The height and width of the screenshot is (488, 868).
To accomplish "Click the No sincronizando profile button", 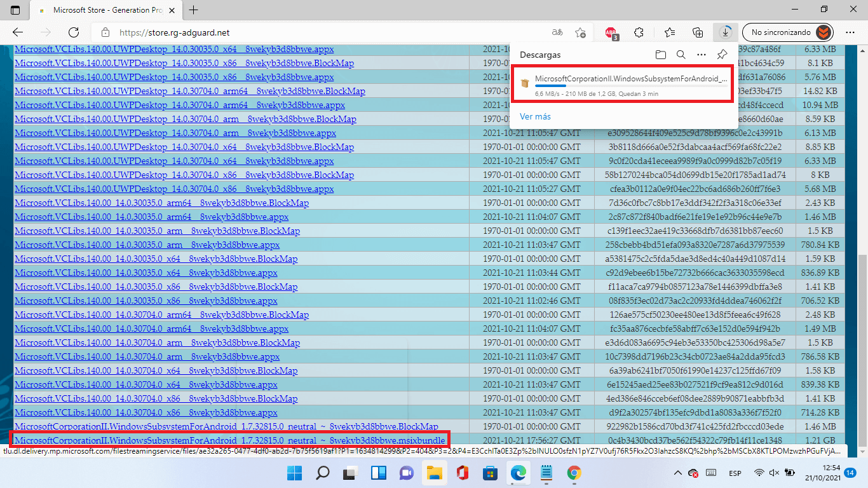I will click(788, 32).
